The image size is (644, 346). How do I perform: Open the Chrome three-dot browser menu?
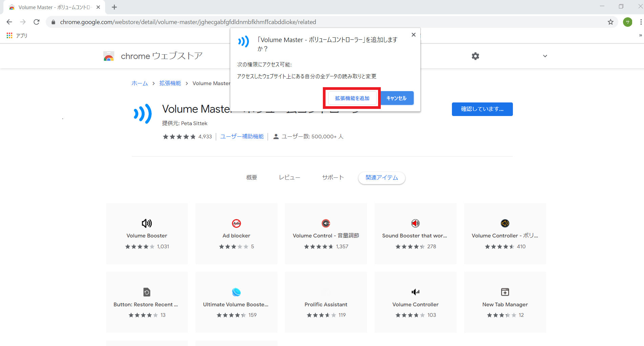(641, 22)
